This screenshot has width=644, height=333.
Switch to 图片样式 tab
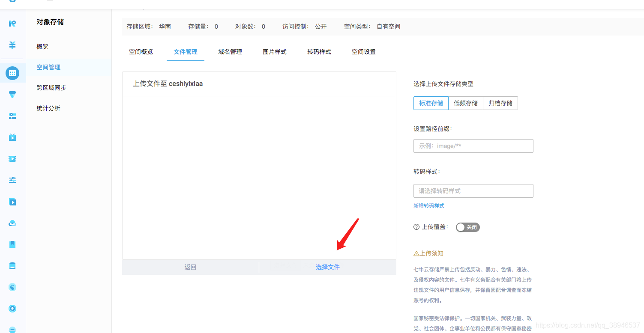pos(275,52)
